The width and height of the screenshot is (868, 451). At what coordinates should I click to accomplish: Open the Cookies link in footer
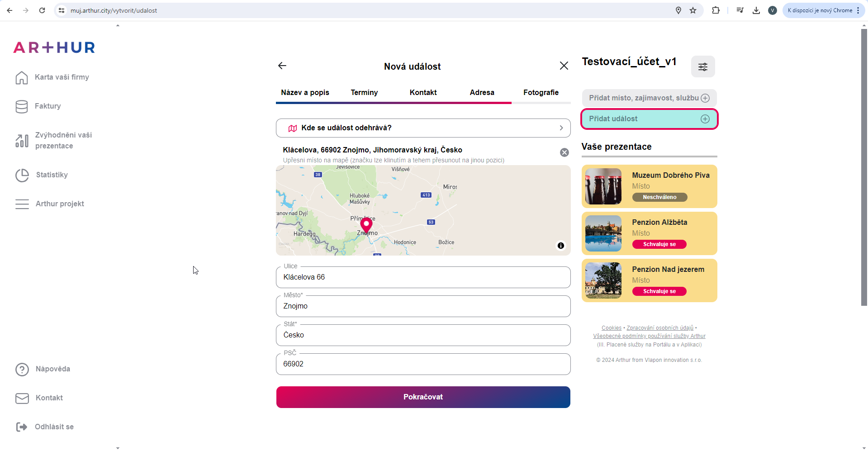click(x=611, y=328)
